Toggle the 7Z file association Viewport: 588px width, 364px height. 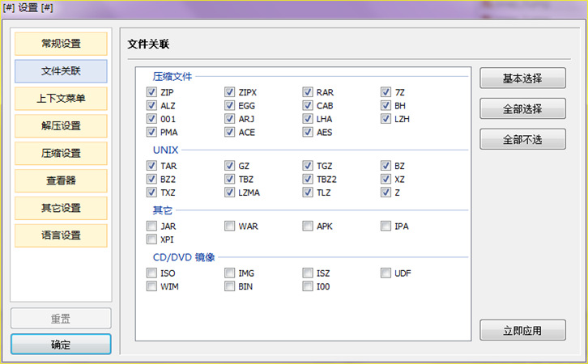tap(386, 92)
